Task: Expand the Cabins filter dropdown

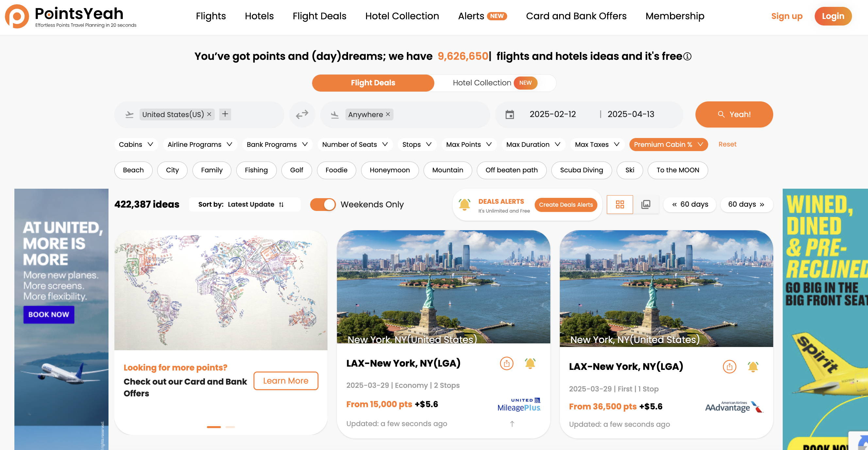Action: [x=136, y=145]
